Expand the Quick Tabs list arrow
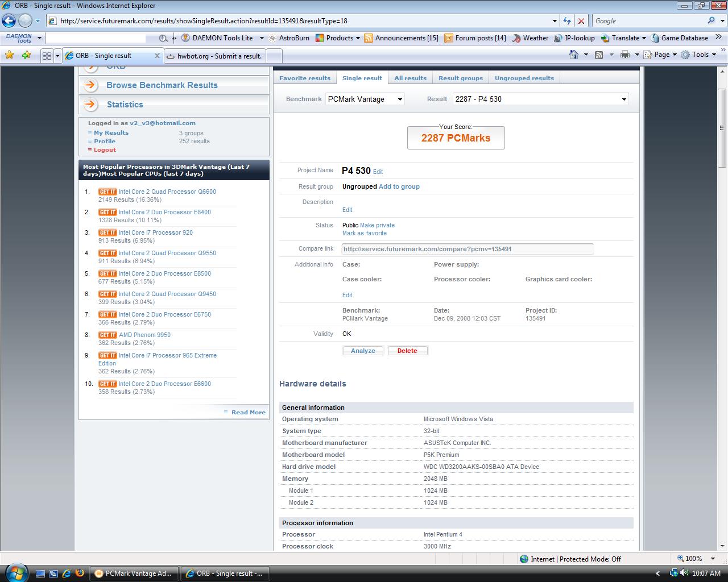The image size is (728, 582). point(57,56)
